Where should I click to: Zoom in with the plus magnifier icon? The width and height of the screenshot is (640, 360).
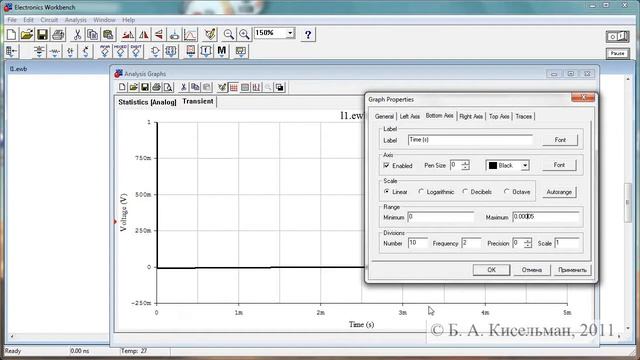pyautogui.click(x=244, y=35)
